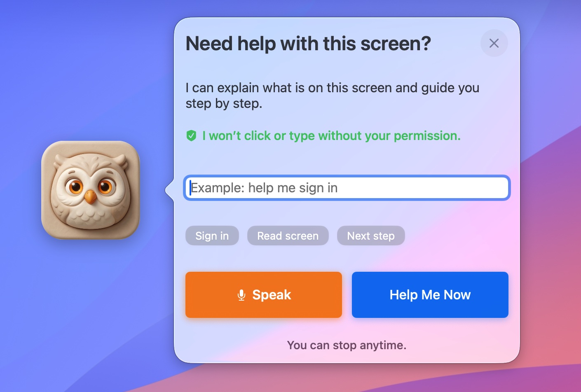The height and width of the screenshot is (392, 581).
Task: Click the green permission notice text
Action: tap(331, 135)
